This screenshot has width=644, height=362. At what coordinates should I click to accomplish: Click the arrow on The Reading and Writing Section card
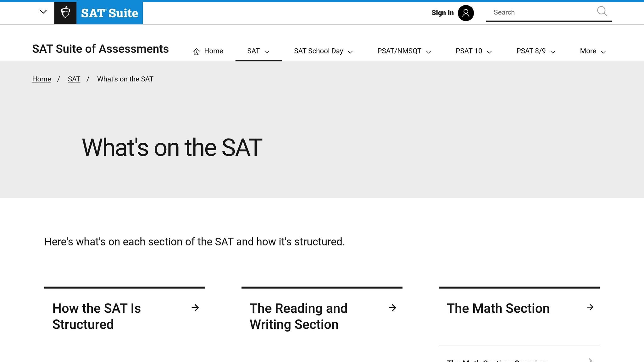point(393,308)
